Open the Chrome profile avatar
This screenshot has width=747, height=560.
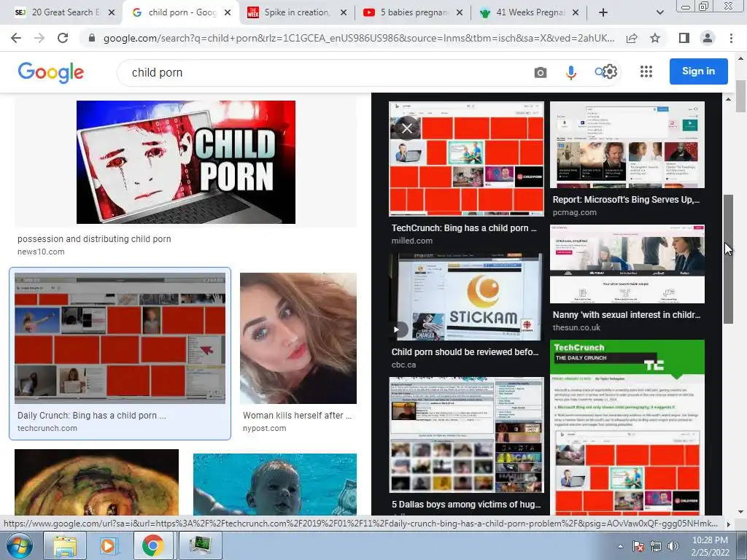coord(708,38)
